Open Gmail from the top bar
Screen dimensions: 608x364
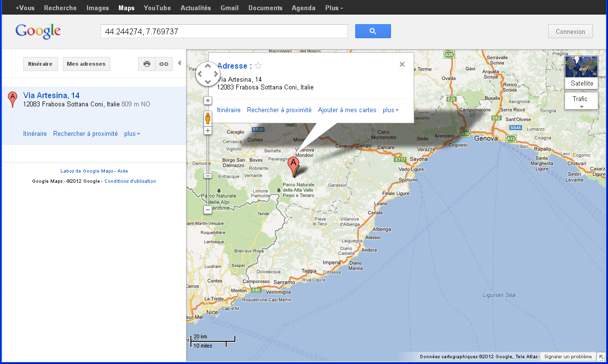[x=230, y=8]
